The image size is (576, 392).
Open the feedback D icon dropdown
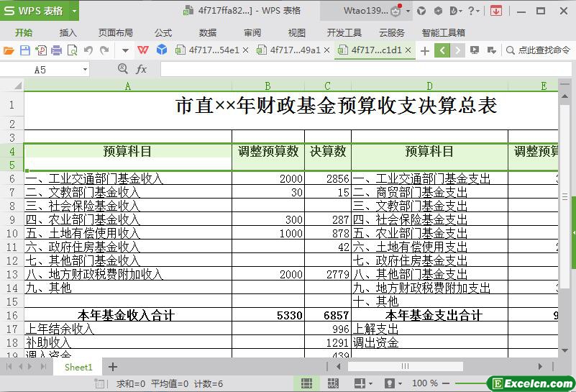(456, 12)
